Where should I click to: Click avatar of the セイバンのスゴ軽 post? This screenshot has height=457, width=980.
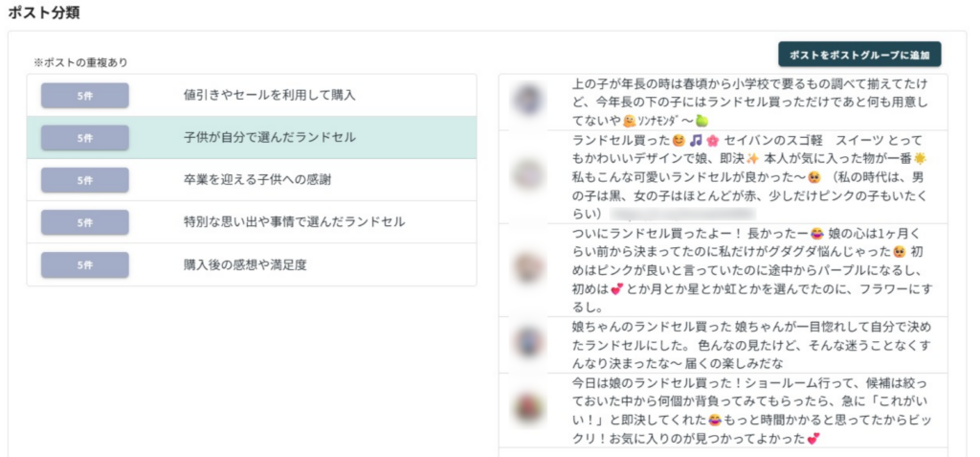(528, 173)
